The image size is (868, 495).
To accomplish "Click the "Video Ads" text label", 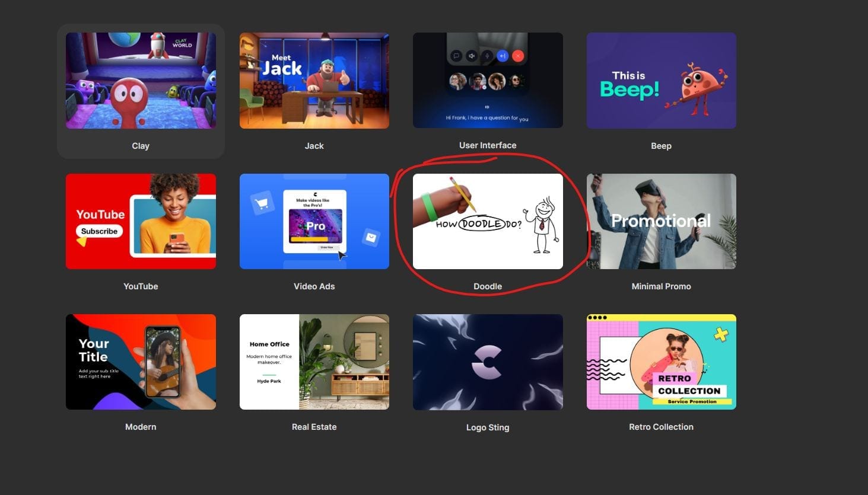I will click(314, 286).
